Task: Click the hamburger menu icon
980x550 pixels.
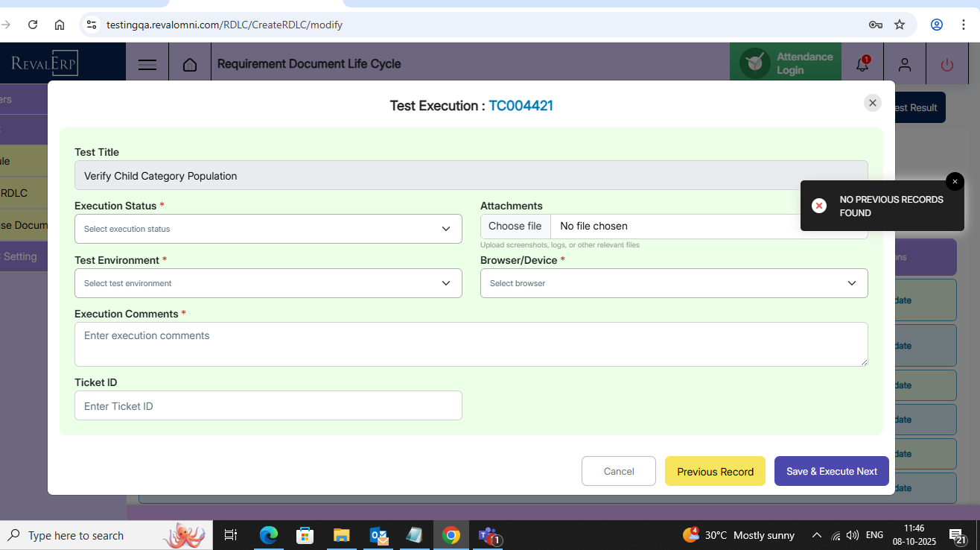Action: (147, 65)
